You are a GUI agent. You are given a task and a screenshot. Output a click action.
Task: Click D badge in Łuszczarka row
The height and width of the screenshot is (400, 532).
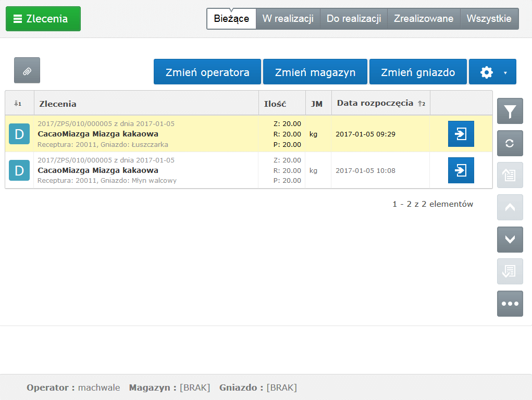click(x=19, y=134)
